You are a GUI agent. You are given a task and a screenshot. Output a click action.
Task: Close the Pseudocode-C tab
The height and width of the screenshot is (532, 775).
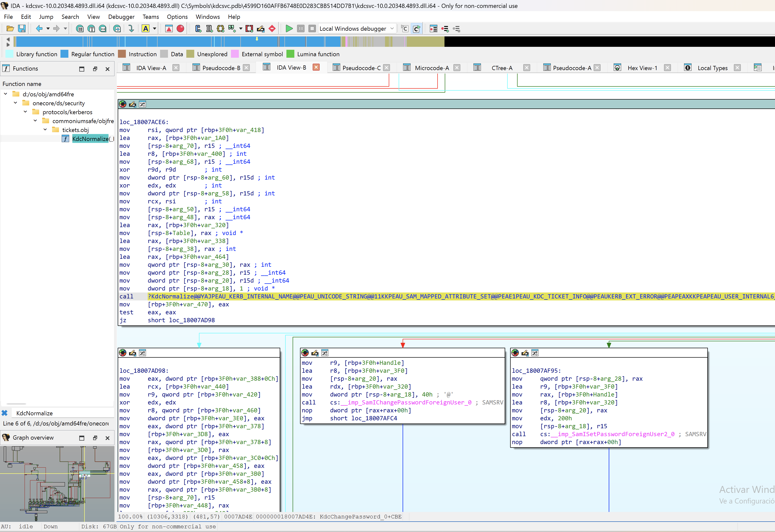click(x=387, y=68)
